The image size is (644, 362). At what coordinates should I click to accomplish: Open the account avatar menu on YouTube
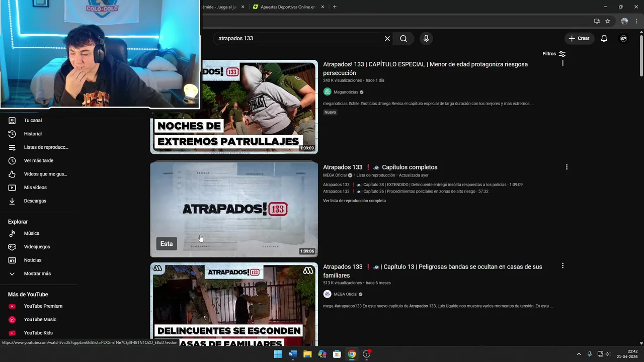click(x=623, y=38)
